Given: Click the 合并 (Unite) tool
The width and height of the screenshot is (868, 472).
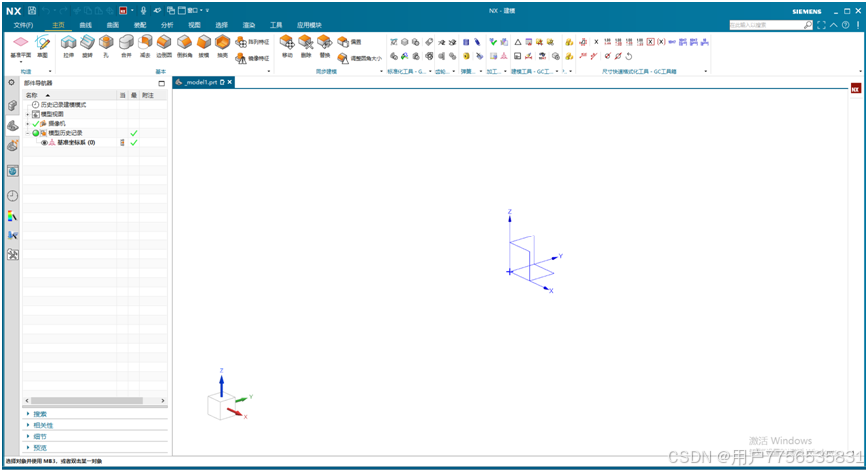Looking at the screenshot, I should pos(126,47).
